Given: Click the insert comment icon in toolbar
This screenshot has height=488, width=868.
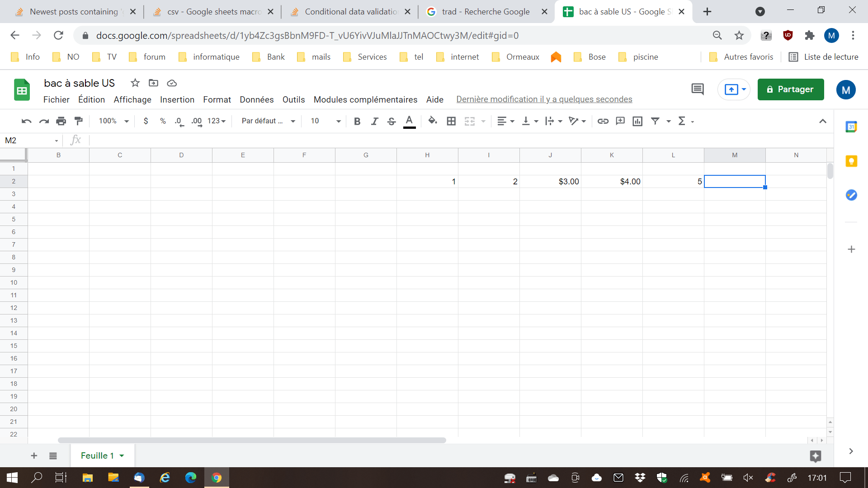Looking at the screenshot, I should [x=620, y=121].
